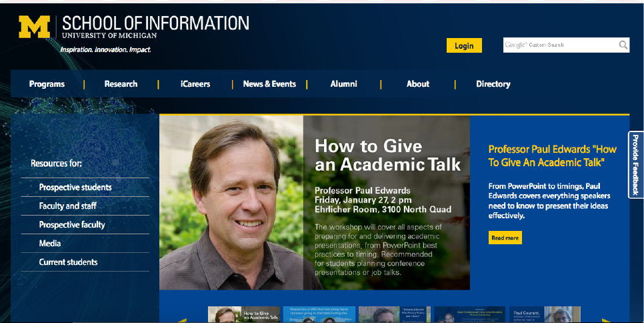Open Prospective students resources
This screenshot has width=644, height=323.
(x=75, y=188)
